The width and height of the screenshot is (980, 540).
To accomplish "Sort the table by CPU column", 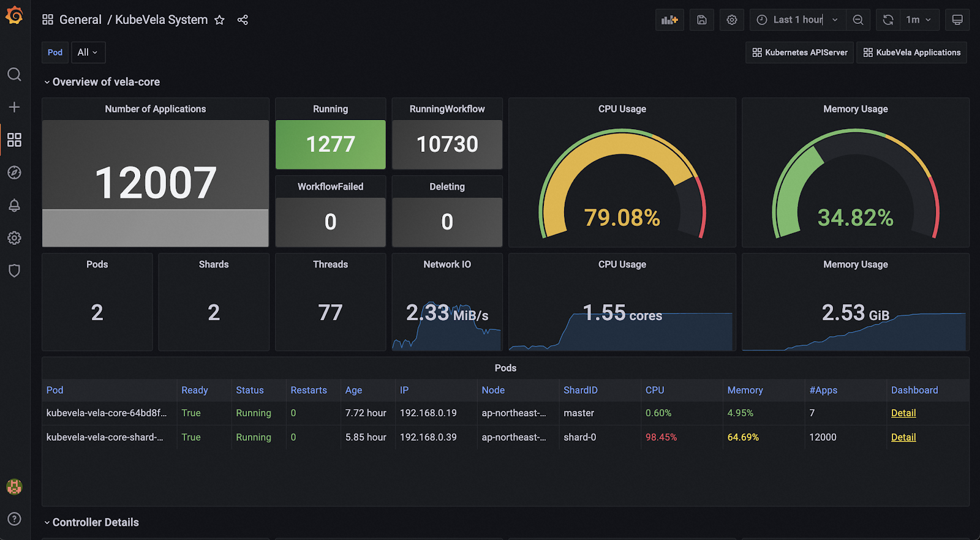I will [x=655, y=390].
